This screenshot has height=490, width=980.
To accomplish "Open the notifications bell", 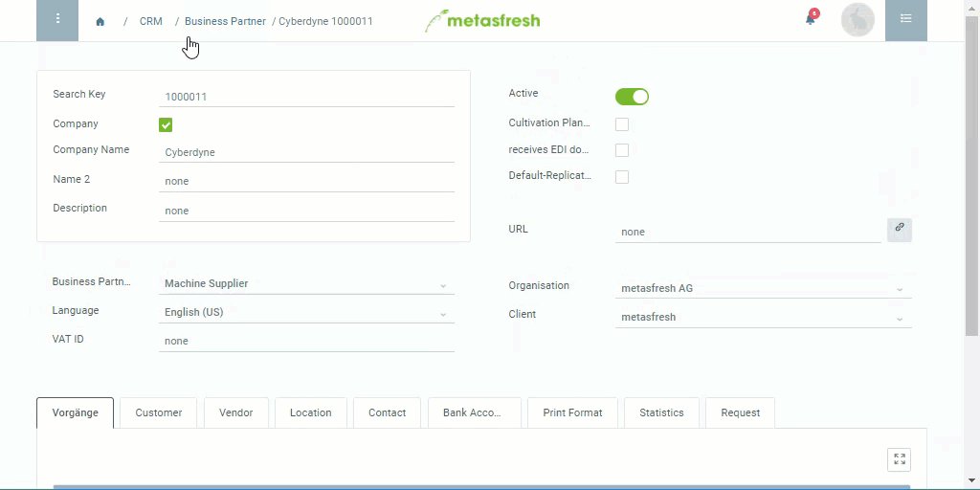I will pyautogui.click(x=810, y=19).
